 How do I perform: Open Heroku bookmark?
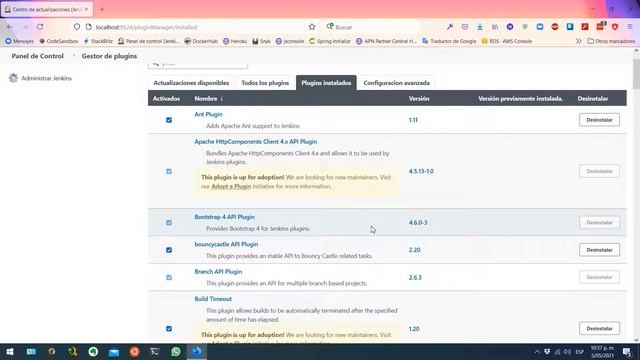[x=235, y=41]
